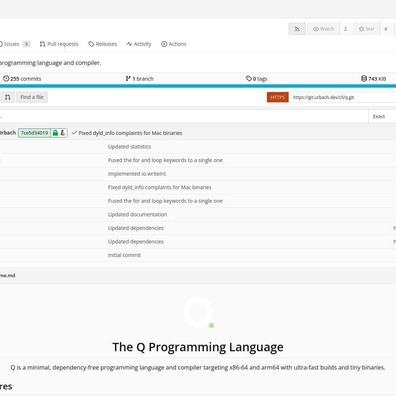The height and width of the screenshot is (396, 396).
Task: Open 'Initial commit' message
Action: pyautogui.click(x=124, y=255)
